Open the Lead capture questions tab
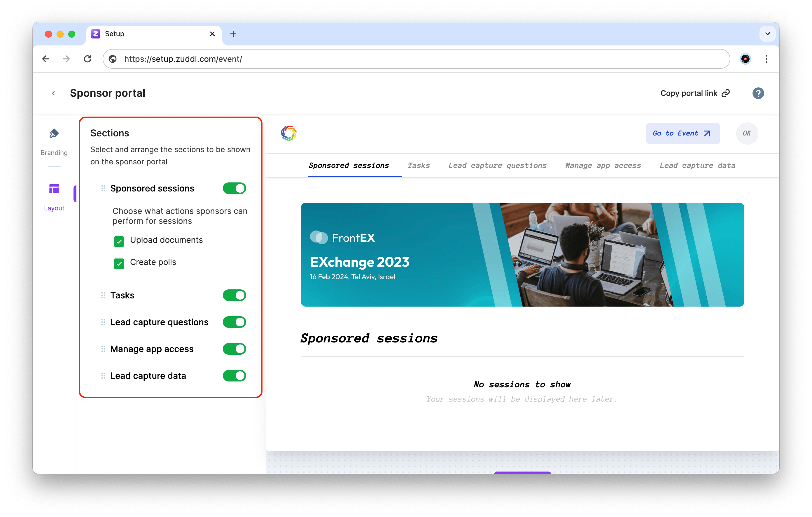Viewport: 812px width, 517px height. pyautogui.click(x=497, y=166)
